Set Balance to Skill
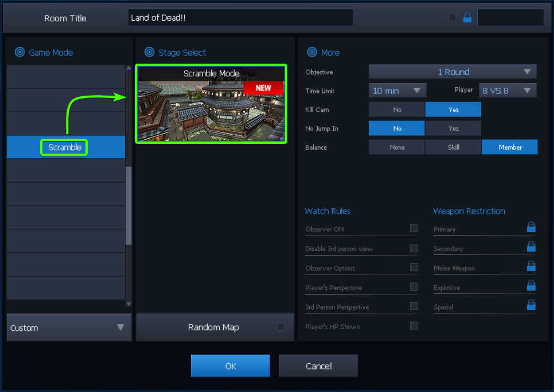Image resolution: width=554 pixels, height=392 pixels. [453, 147]
